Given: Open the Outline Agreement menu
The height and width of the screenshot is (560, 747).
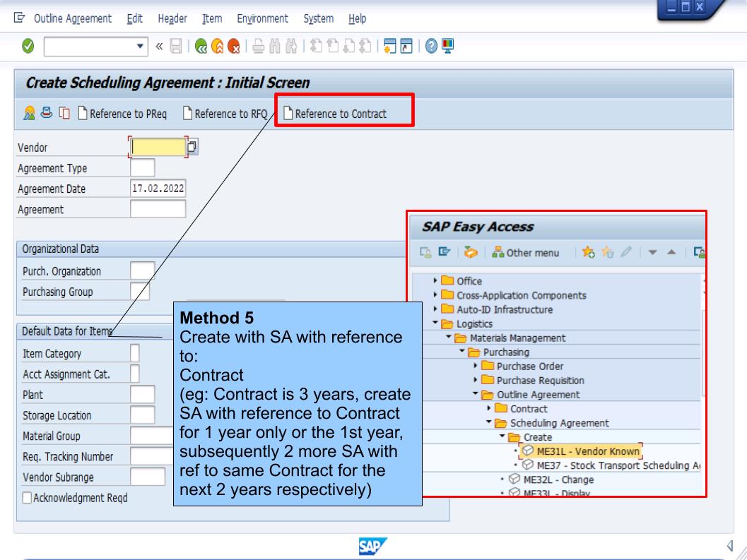Looking at the screenshot, I should coord(72,18).
